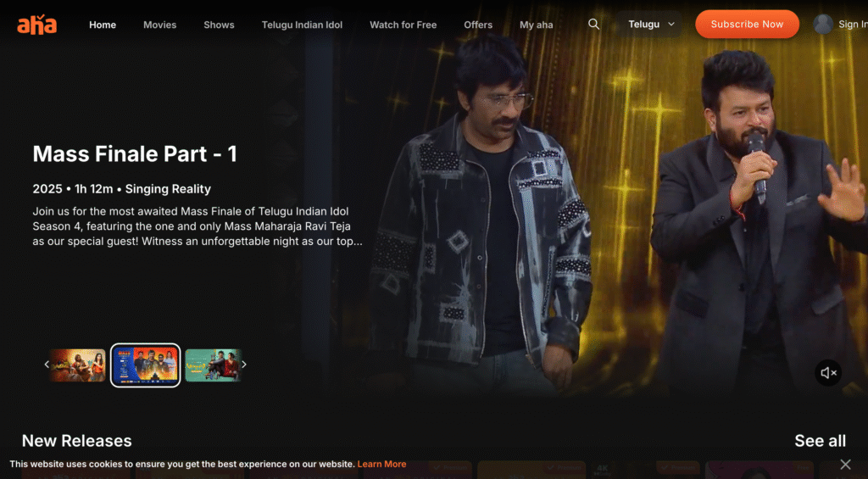The height and width of the screenshot is (479, 868).
Task: Select the teal third carousel thumbnail
Action: pyautogui.click(x=213, y=365)
